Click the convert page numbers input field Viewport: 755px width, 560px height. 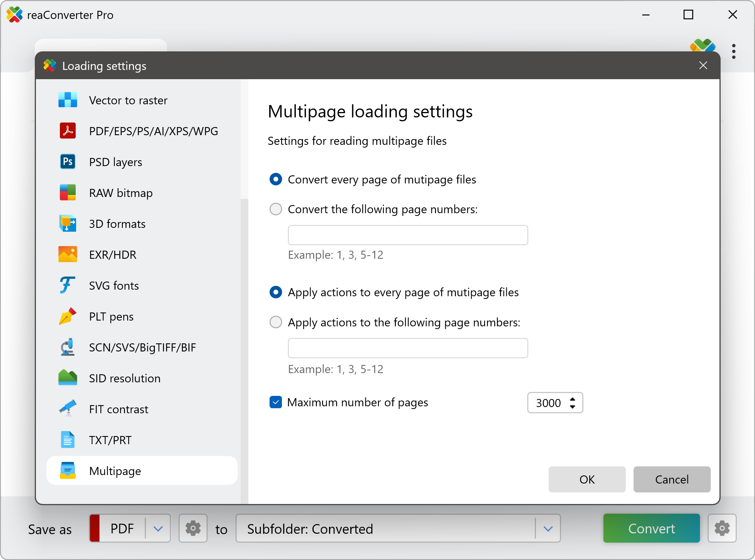click(x=408, y=235)
